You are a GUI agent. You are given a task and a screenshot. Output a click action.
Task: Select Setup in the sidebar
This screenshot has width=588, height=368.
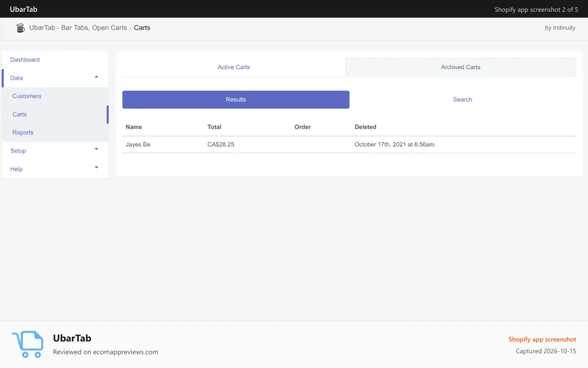tap(18, 151)
